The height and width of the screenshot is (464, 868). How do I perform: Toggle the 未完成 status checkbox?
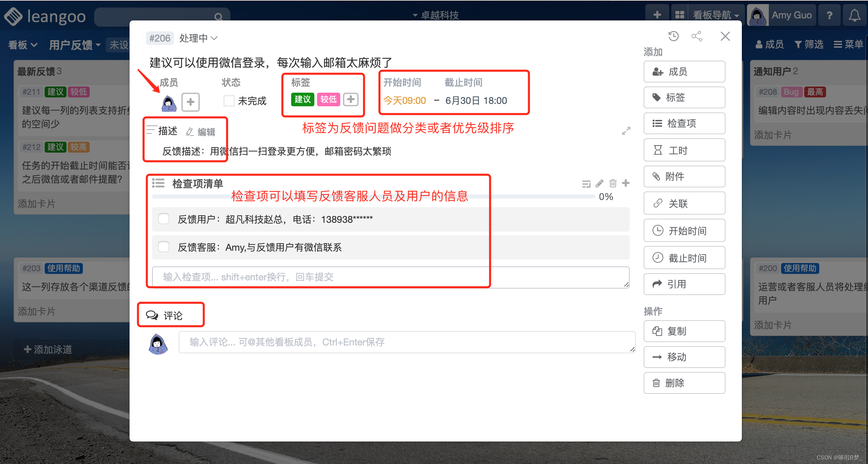click(229, 100)
